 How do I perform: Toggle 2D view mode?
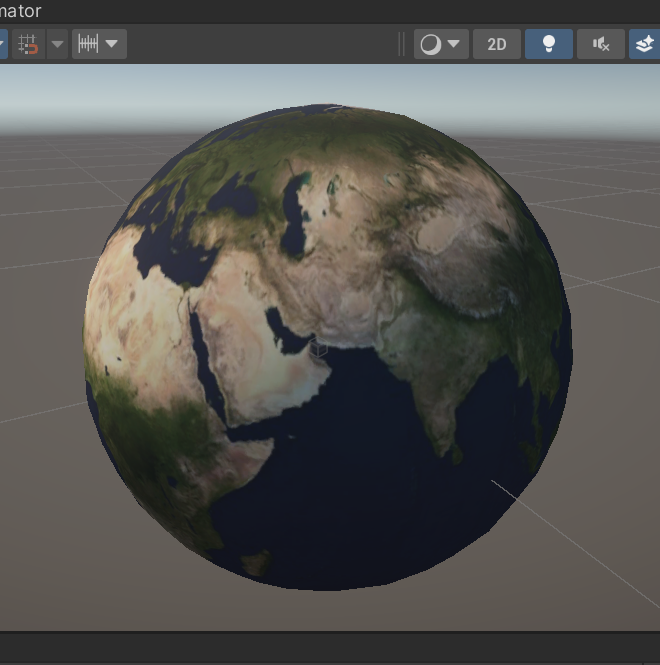[497, 44]
